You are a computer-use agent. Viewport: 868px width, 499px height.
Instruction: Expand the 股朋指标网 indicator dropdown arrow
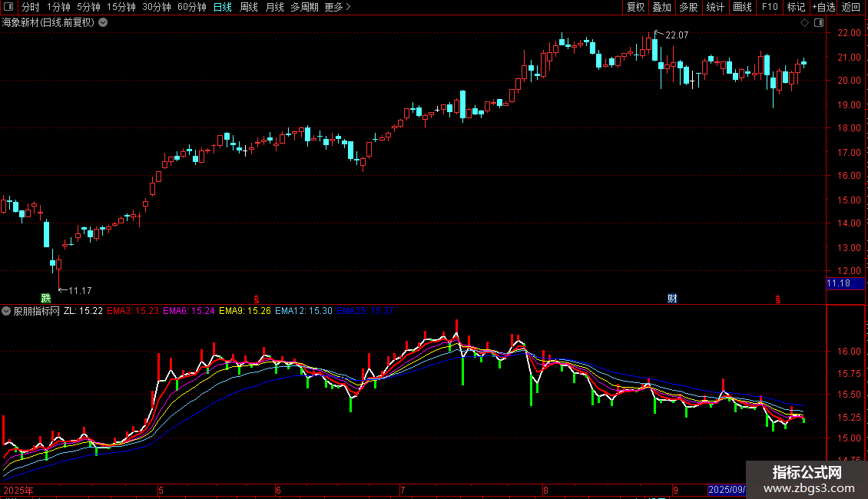(6, 311)
